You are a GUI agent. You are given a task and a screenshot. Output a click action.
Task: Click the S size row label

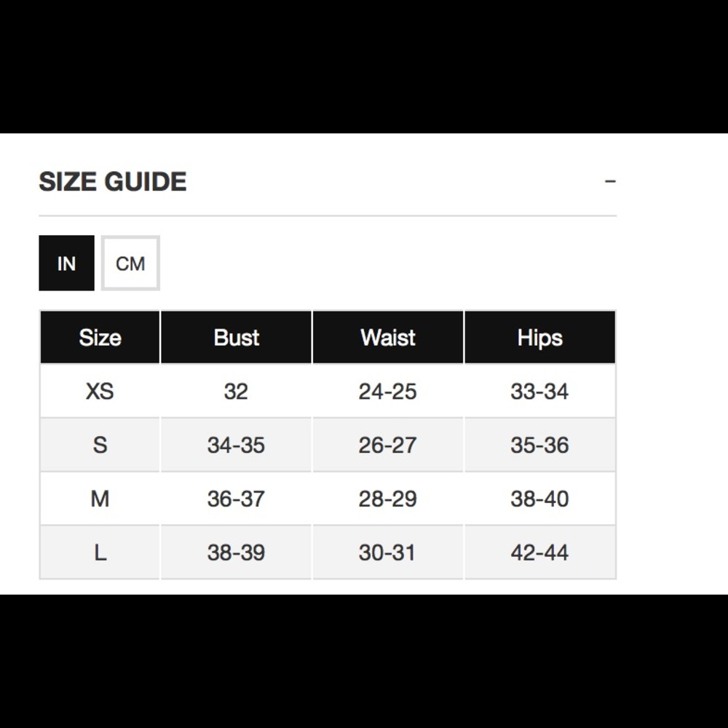(x=100, y=445)
